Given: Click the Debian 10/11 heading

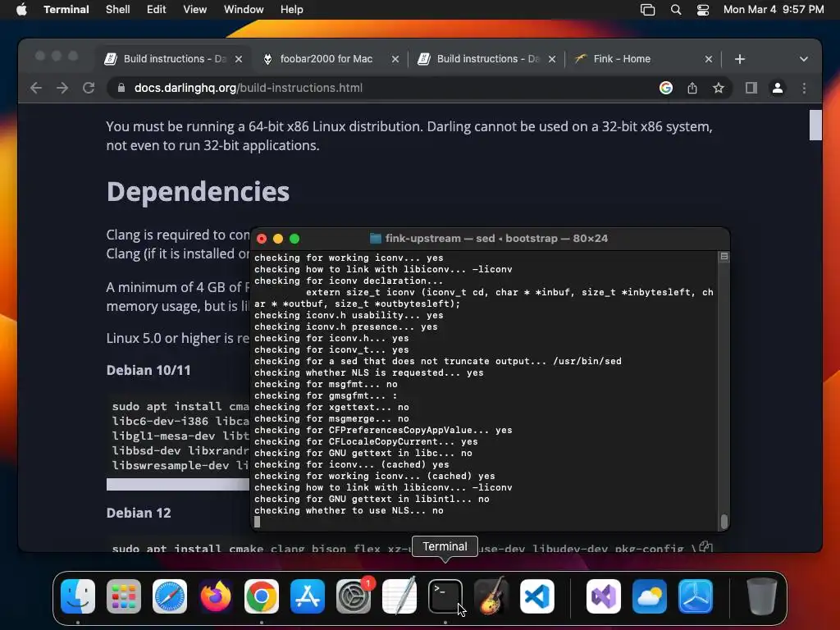Looking at the screenshot, I should coord(148,370).
